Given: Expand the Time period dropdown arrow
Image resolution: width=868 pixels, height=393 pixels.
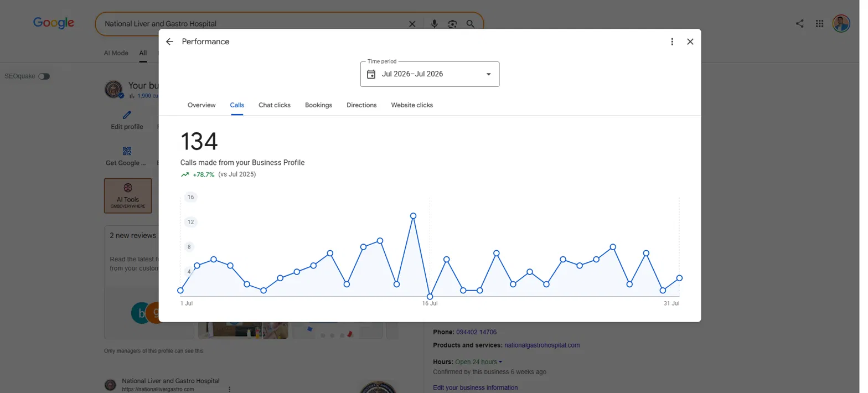Looking at the screenshot, I should point(488,74).
